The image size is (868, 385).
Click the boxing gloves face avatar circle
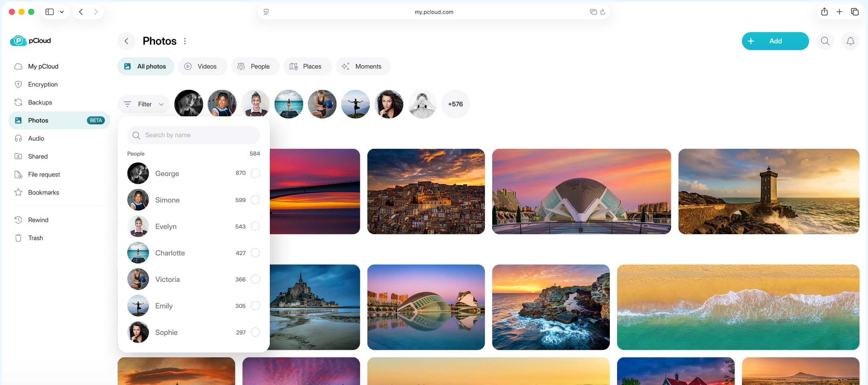[322, 104]
